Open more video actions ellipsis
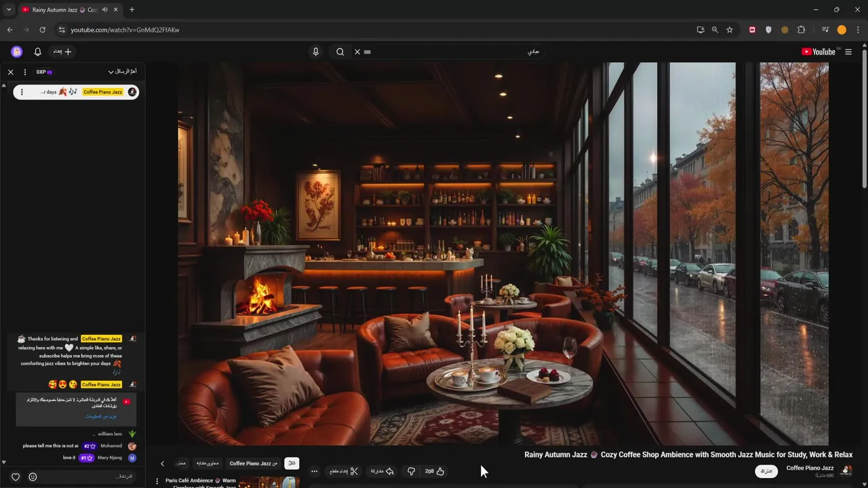 [x=314, y=471]
